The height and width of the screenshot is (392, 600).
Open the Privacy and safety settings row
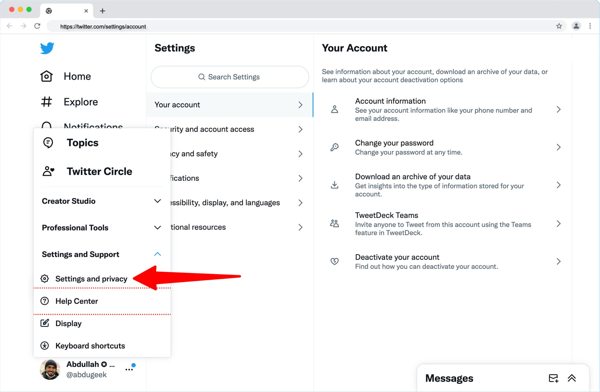pyautogui.click(x=230, y=154)
